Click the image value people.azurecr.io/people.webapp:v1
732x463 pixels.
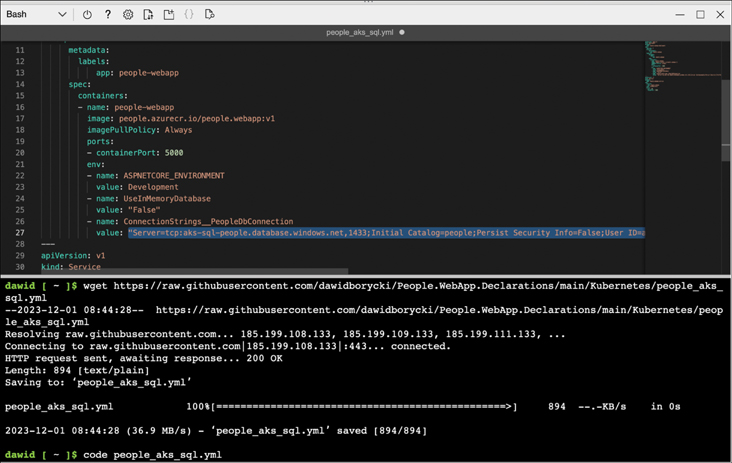tap(196, 118)
